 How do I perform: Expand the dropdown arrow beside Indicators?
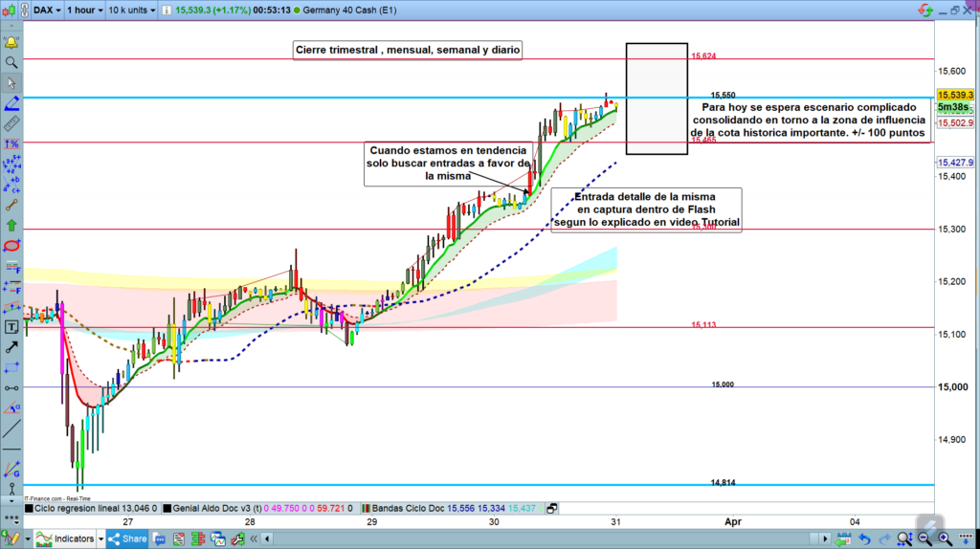pos(102,539)
